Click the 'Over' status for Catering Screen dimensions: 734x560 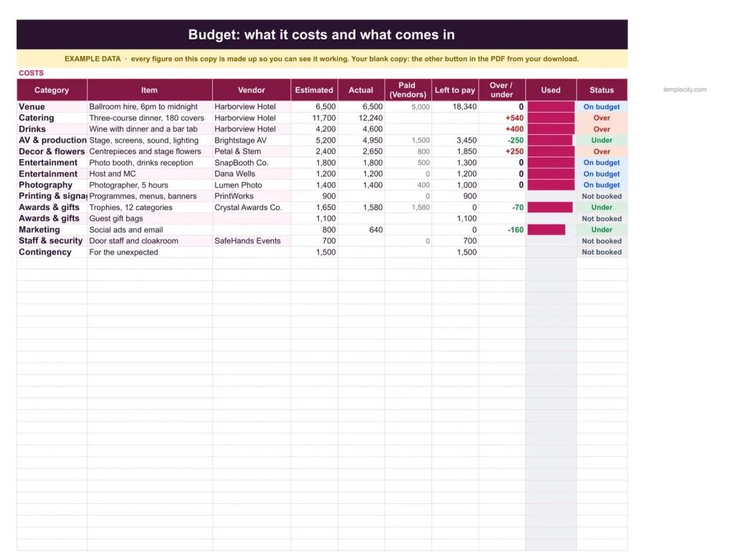point(602,118)
